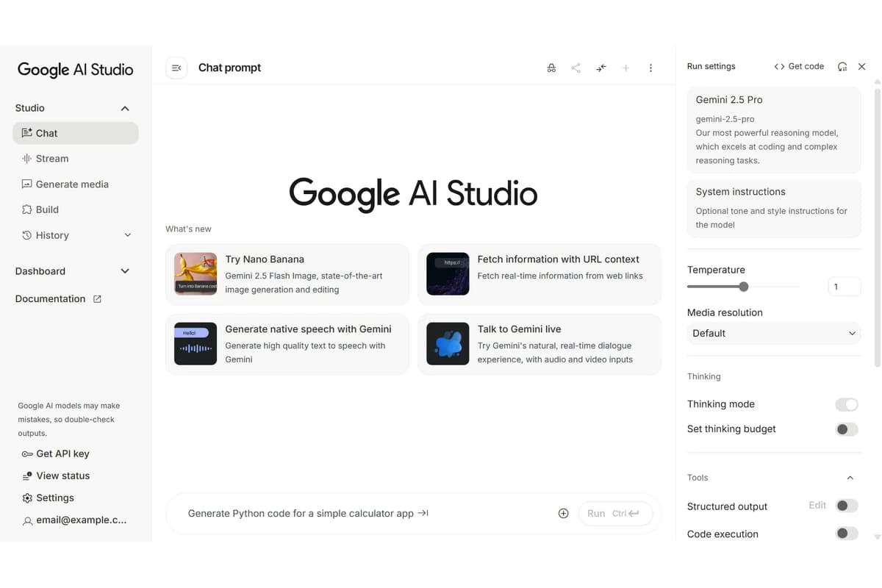Open Talk to Gemini live card
The width and height of the screenshot is (882, 588).
(539, 344)
